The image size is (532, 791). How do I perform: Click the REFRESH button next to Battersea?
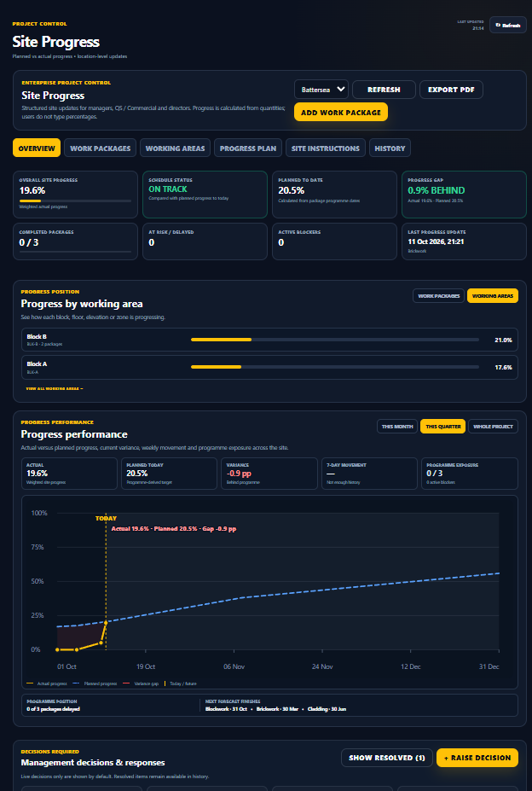coord(384,90)
